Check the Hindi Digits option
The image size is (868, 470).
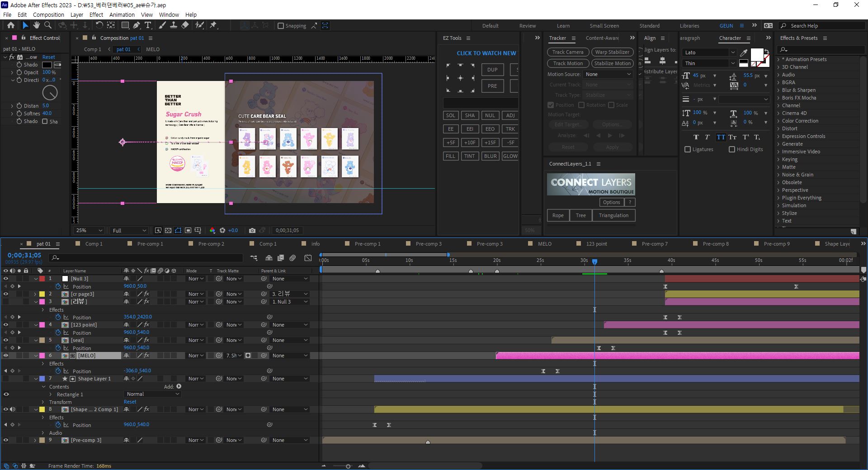click(x=732, y=149)
